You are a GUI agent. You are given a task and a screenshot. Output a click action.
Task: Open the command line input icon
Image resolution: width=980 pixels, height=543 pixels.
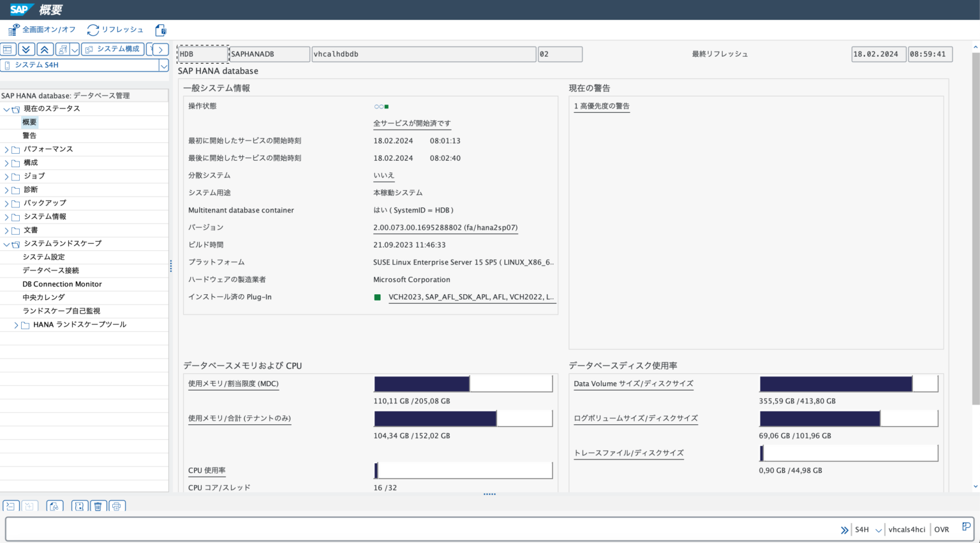click(10, 506)
